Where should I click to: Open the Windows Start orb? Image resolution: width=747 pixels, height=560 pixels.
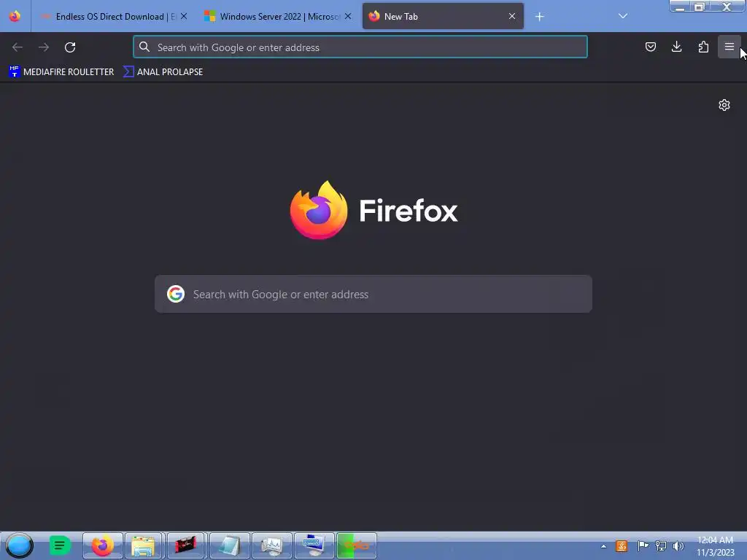pyautogui.click(x=19, y=545)
